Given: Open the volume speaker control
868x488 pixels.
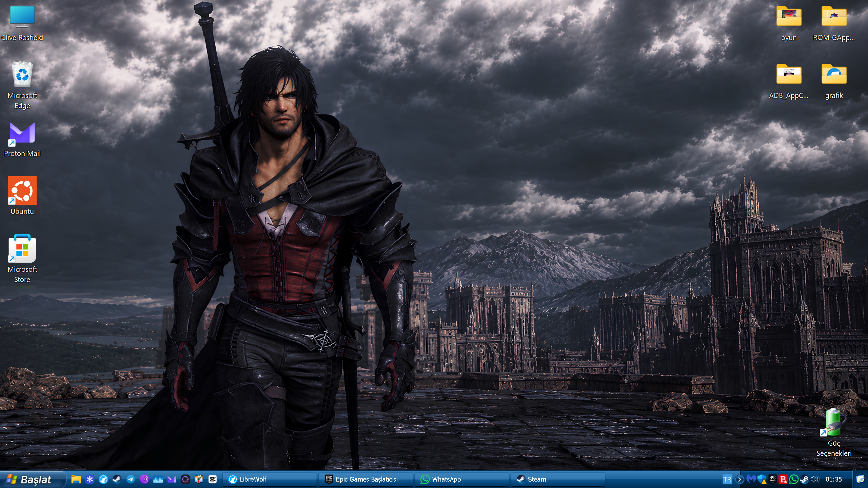Looking at the screenshot, I should click(815, 479).
